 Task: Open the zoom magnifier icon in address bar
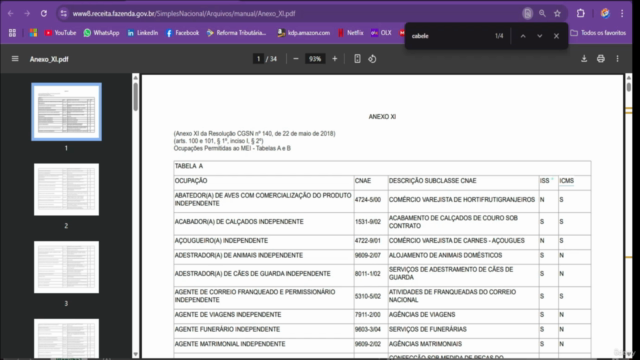(x=542, y=13)
